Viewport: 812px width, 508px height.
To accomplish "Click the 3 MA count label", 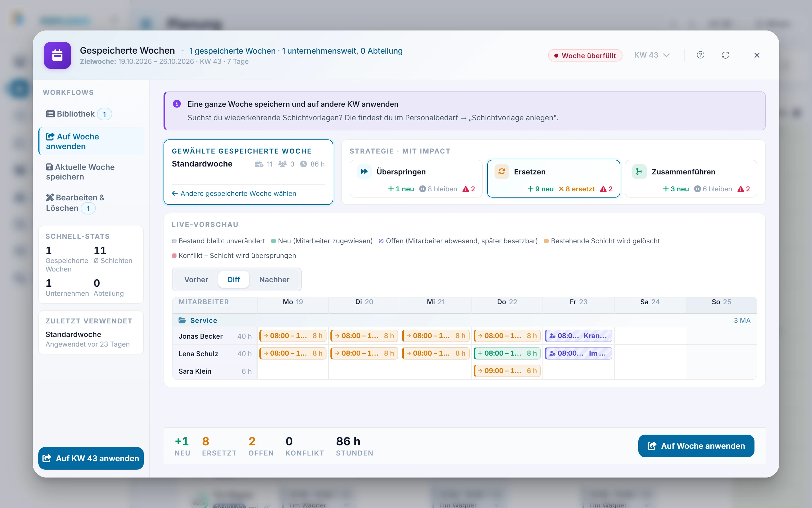I will (742, 321).
